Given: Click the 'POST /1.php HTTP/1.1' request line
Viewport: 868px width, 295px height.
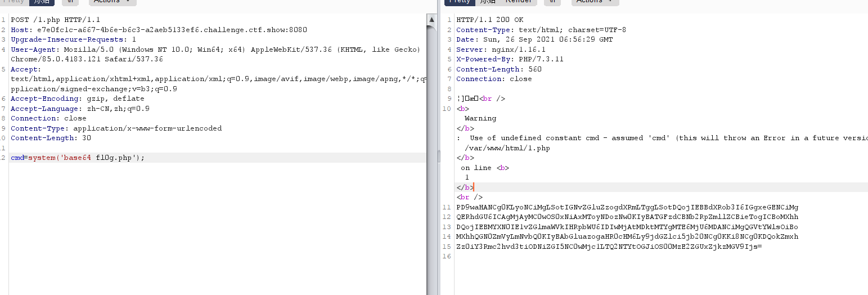Looking at the screenshot, I should (56, 20).
